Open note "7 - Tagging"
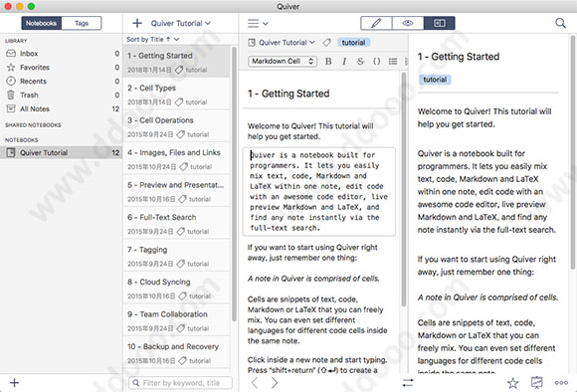This screenshot has height=392, width=577. 177,256
